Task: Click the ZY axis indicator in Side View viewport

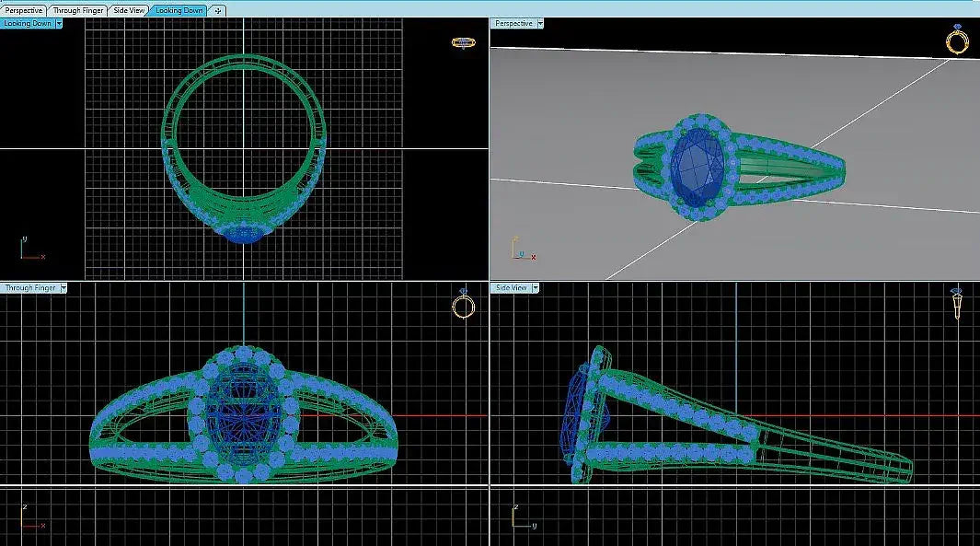Action: [x=523, y=517]
